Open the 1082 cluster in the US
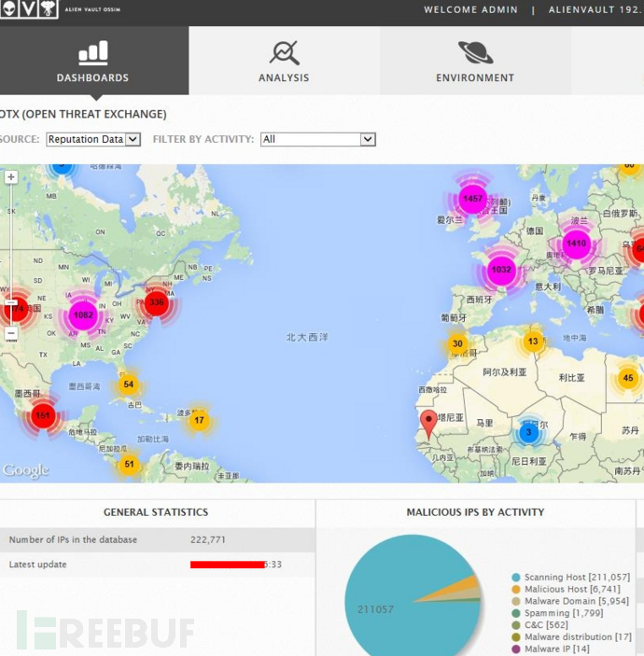The width and height of the screenshot is (644, 656). 83,315
